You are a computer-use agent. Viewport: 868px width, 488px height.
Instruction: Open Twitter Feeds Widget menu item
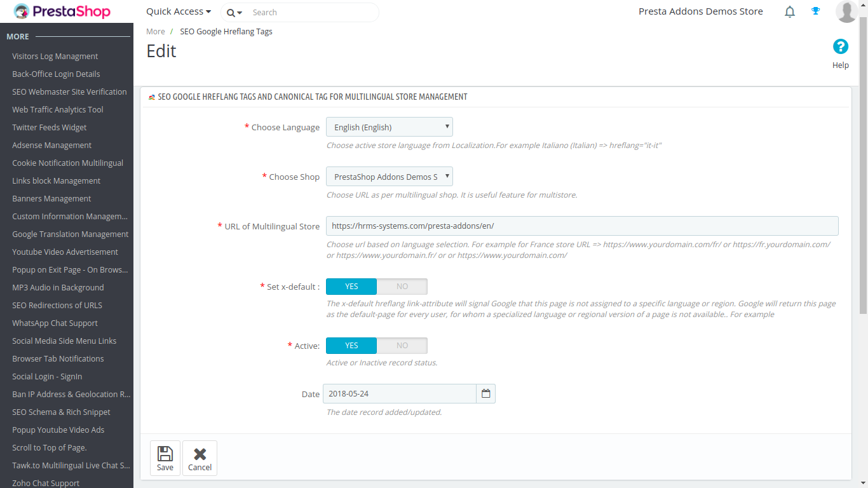point(50,127)
